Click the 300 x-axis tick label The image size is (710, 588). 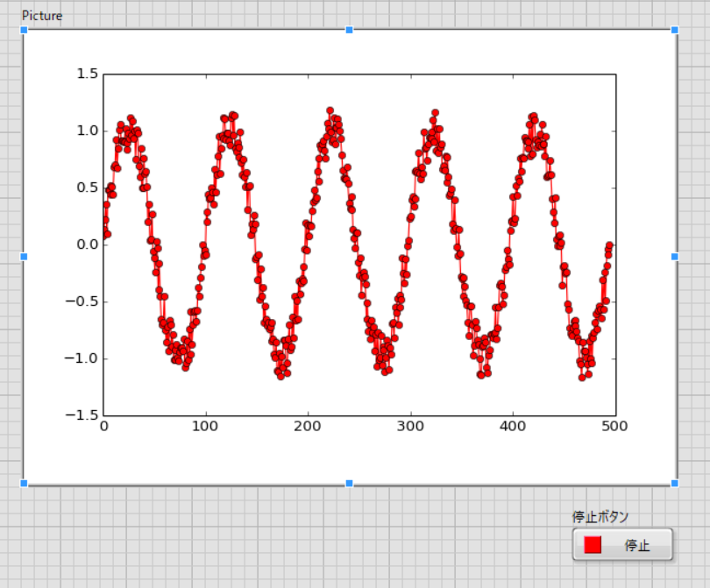click(409, 426)
